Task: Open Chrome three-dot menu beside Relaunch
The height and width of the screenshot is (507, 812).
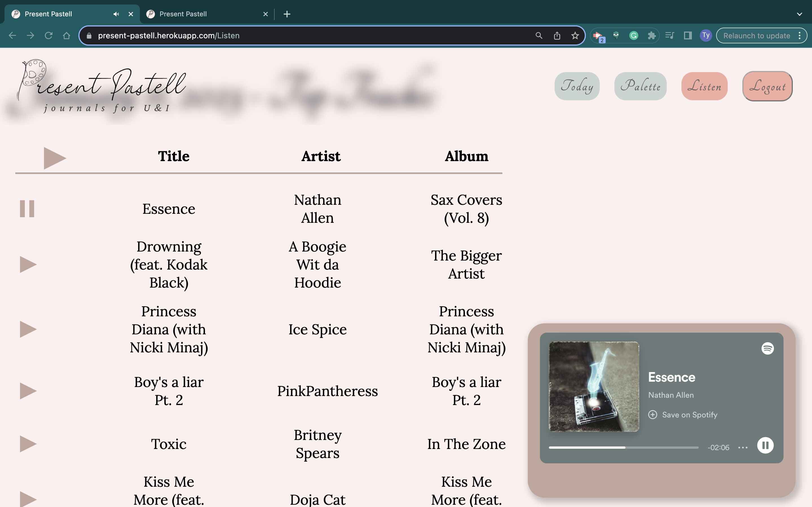Action: point(800,35)
